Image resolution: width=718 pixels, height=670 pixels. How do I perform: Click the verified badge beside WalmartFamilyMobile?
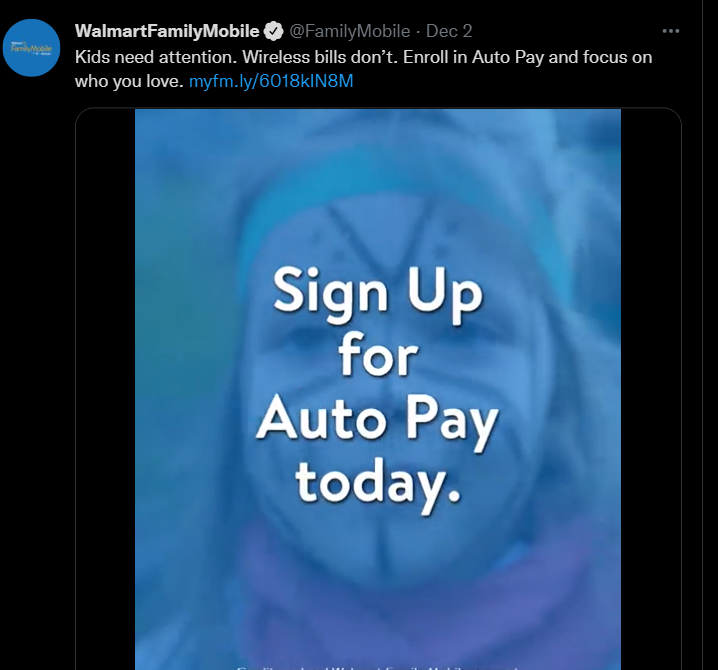274,31
